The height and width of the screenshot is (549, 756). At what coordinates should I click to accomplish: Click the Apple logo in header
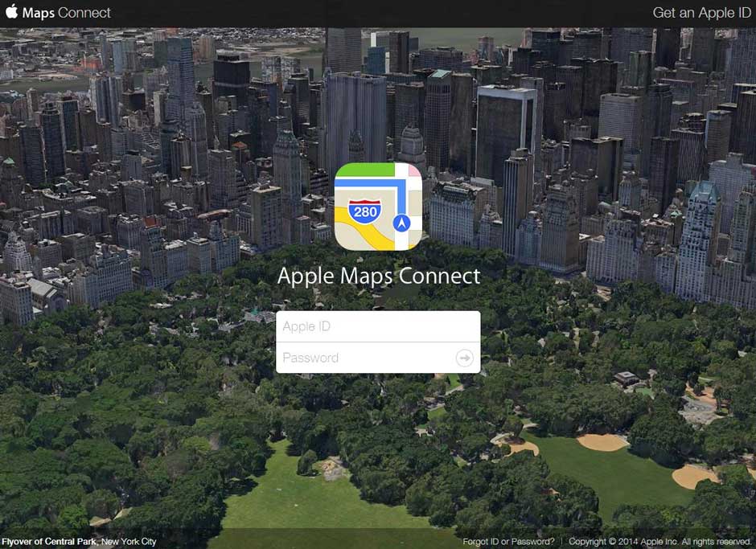pos(11,11)
